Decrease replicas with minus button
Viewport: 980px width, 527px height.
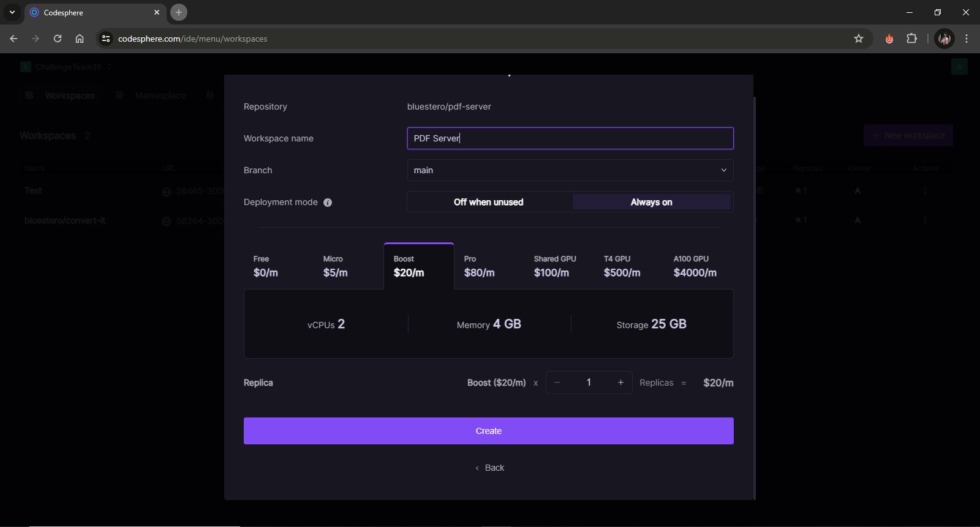tap(557, 383)
